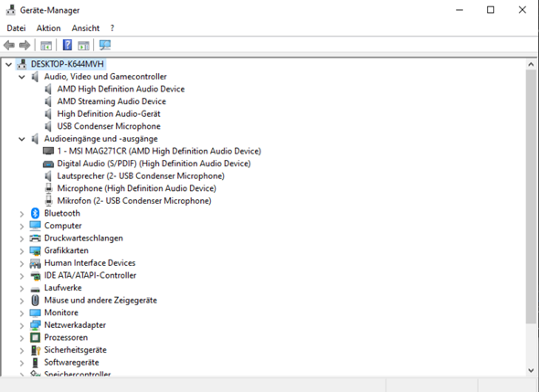Click the scrollbar down arrow

click(x=531, y=370)
